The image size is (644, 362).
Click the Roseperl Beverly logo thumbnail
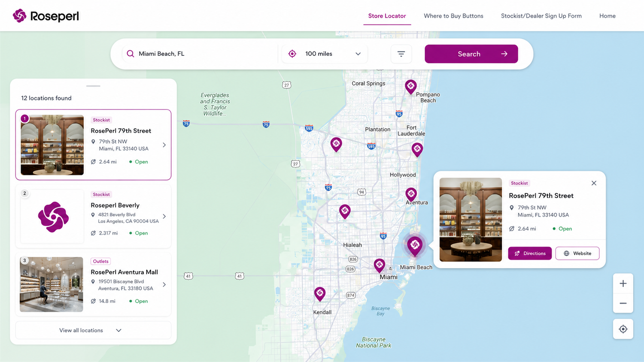pos(52,217)
